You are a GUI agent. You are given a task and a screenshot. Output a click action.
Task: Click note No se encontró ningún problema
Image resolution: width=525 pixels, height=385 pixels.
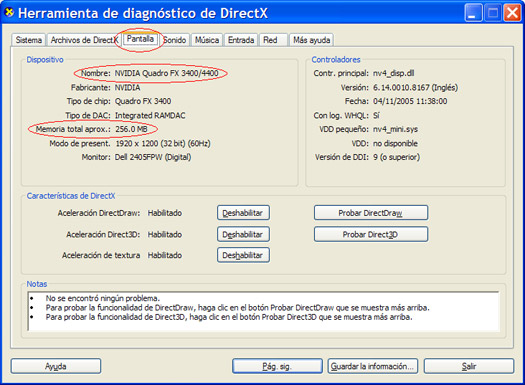(x=103, y=298)
